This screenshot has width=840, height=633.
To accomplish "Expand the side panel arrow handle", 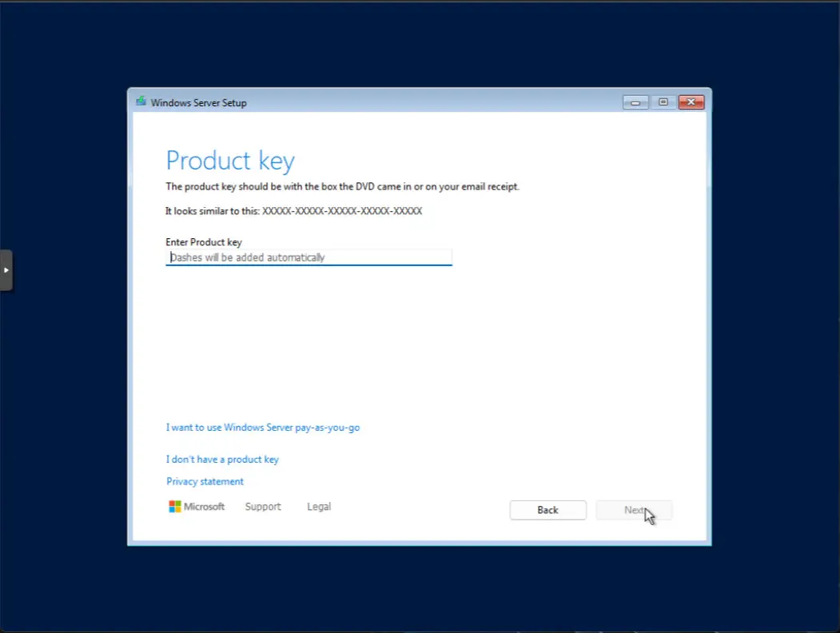I will click(x=6, y=270).
